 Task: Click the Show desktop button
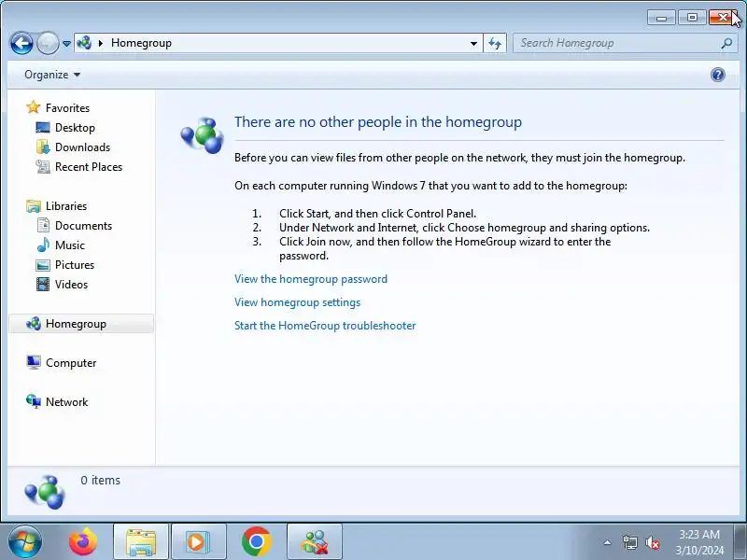tap(740, 542)
